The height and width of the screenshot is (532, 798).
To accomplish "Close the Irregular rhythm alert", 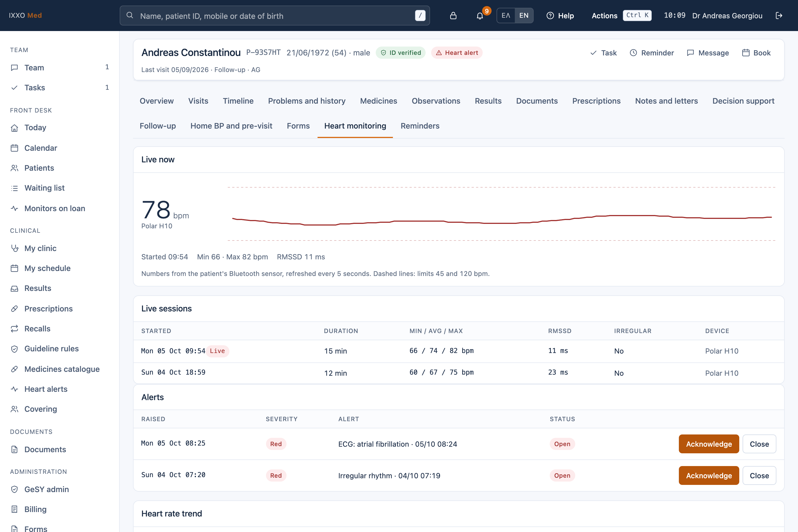I will (x=759, y=475).
